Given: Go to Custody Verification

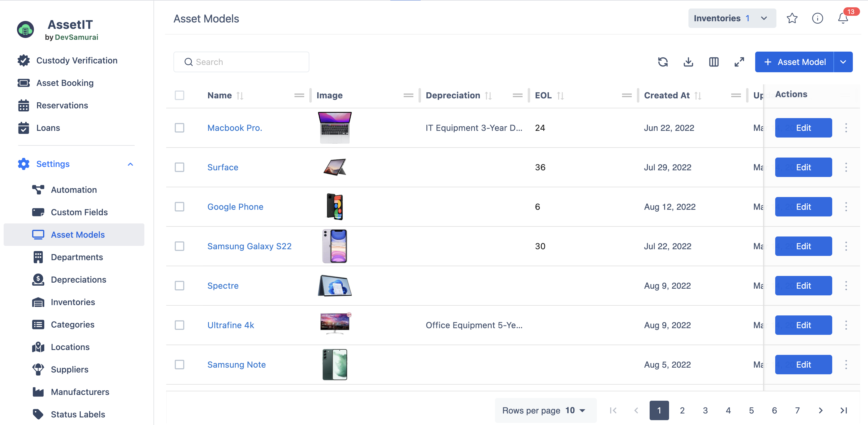Looking at the screenshot, I should coord(77,60).
